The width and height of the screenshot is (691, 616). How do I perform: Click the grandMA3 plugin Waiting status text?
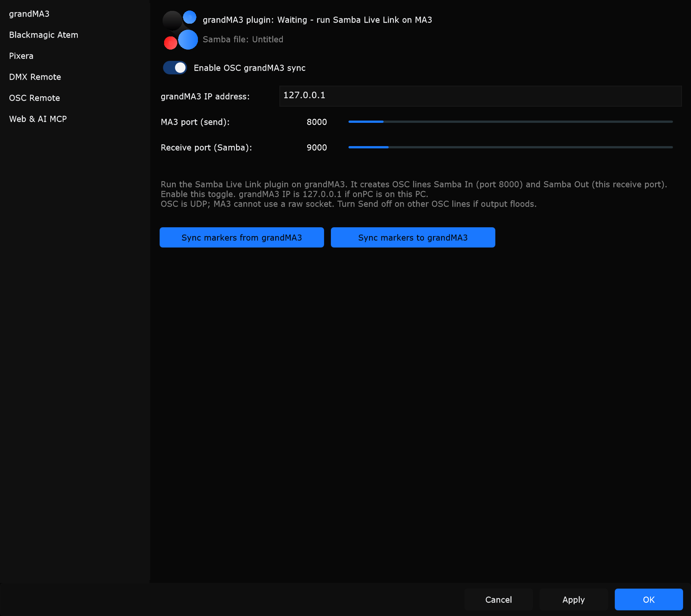coord(317,20)
